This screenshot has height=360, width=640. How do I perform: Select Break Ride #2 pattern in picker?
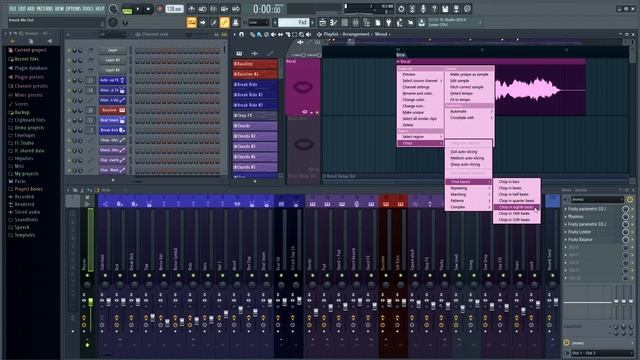click(255, 95)
